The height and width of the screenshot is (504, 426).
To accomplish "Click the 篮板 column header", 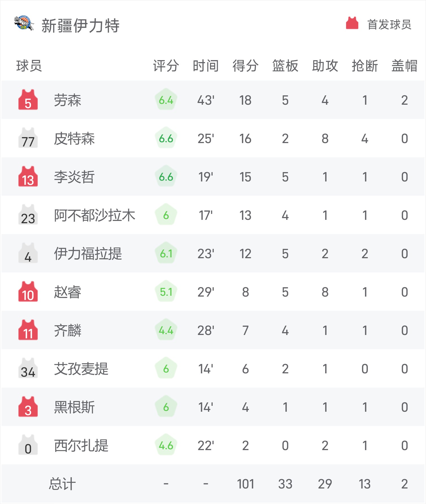I will tap(285, 66).
